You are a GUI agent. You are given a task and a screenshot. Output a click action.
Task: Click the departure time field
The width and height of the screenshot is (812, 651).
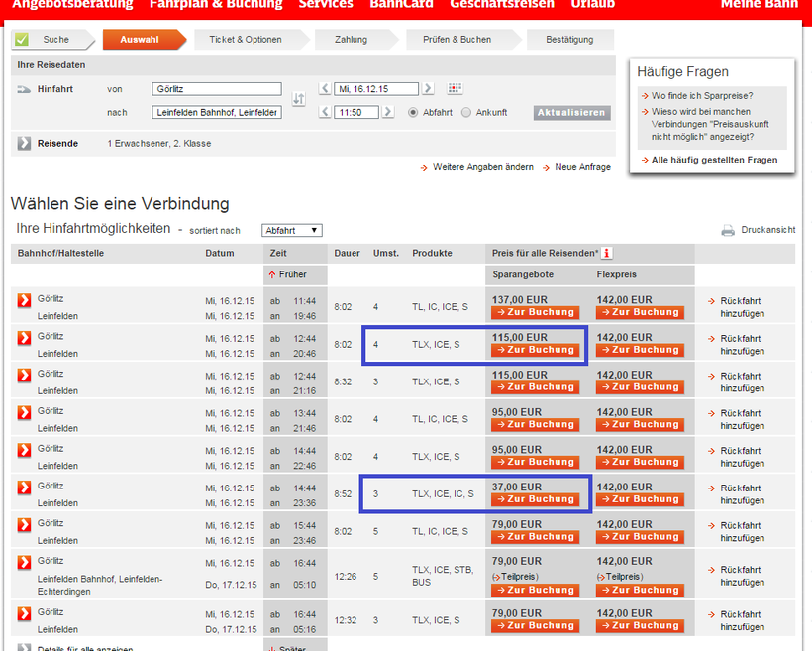[x=356, y=113]
